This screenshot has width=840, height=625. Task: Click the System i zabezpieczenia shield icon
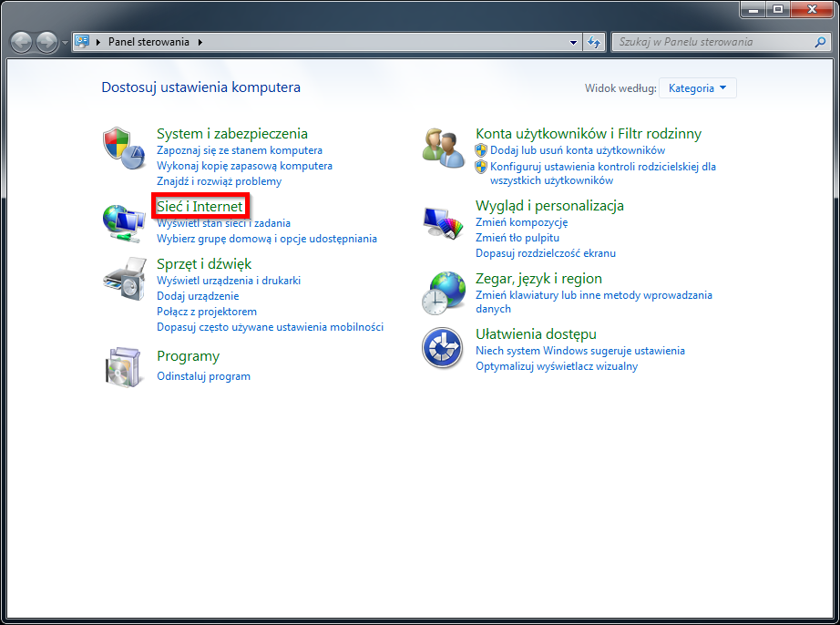pos(123,144)
